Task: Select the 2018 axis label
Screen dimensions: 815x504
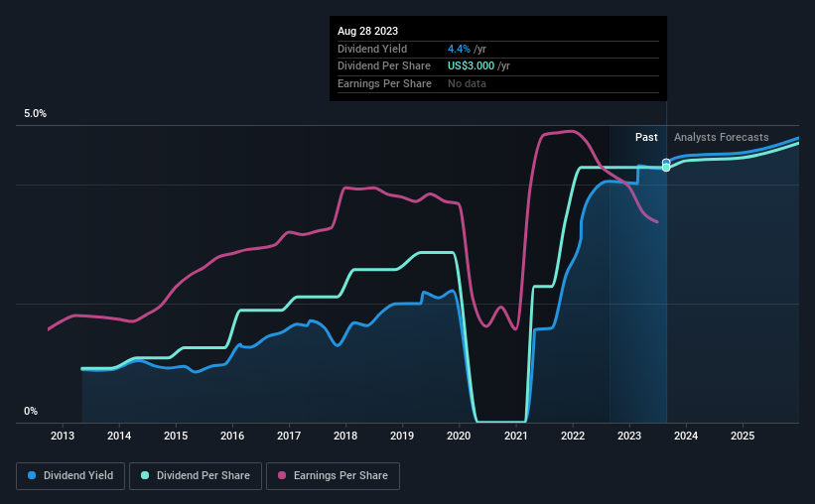Action: click(345, 436)
